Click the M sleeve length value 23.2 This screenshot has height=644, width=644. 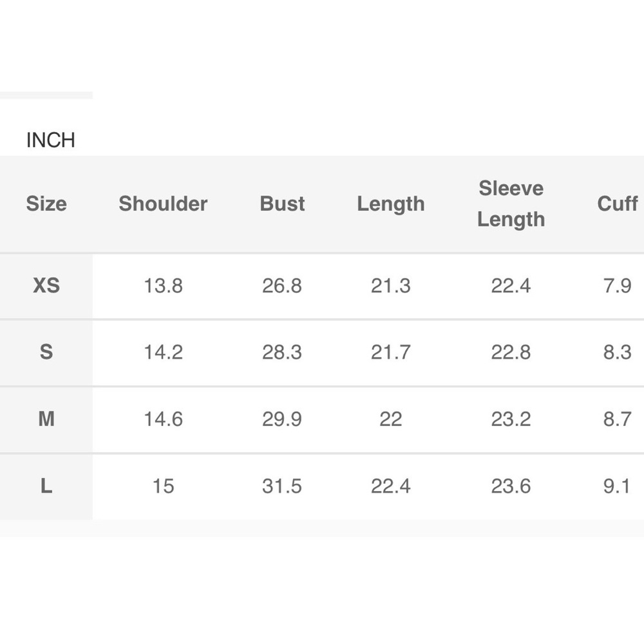click(x=511, y=419)
